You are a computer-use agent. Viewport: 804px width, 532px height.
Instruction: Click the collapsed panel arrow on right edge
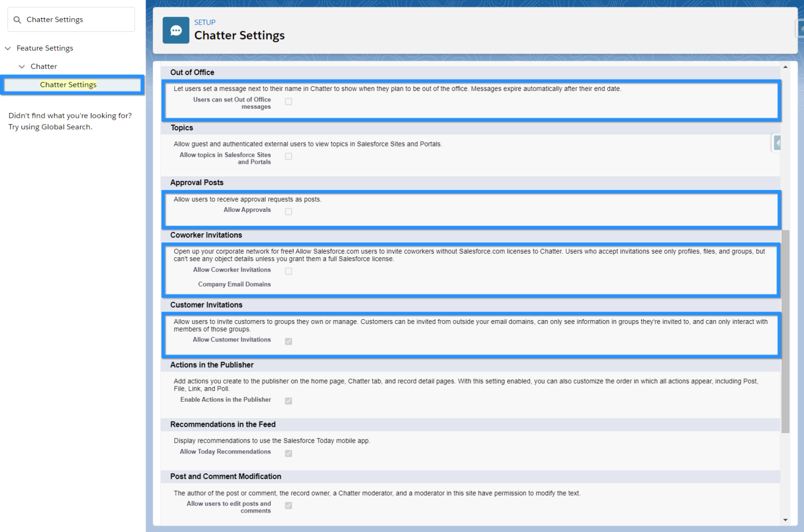point(777,142)
